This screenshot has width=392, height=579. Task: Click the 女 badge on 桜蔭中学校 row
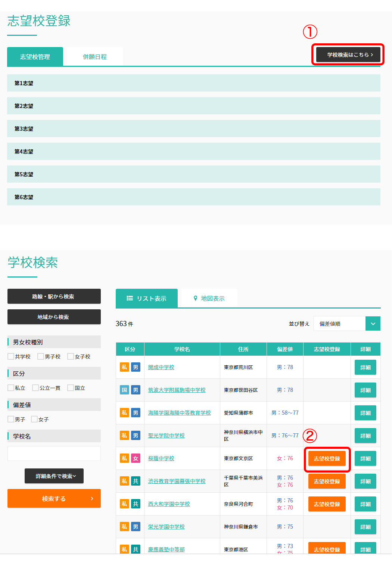(x=136, y=458)
